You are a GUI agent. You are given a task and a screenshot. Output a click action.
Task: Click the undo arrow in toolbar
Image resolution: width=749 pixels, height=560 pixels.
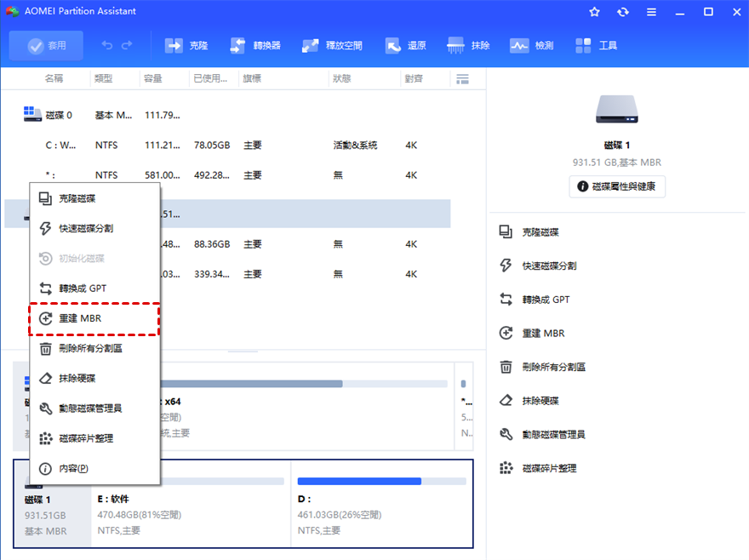(107, 45)
